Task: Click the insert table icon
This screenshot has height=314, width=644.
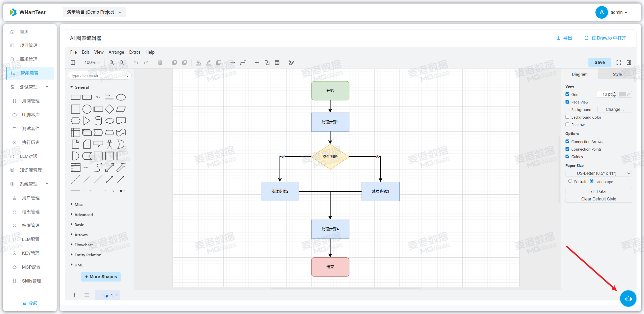Action: pos(277,62)
